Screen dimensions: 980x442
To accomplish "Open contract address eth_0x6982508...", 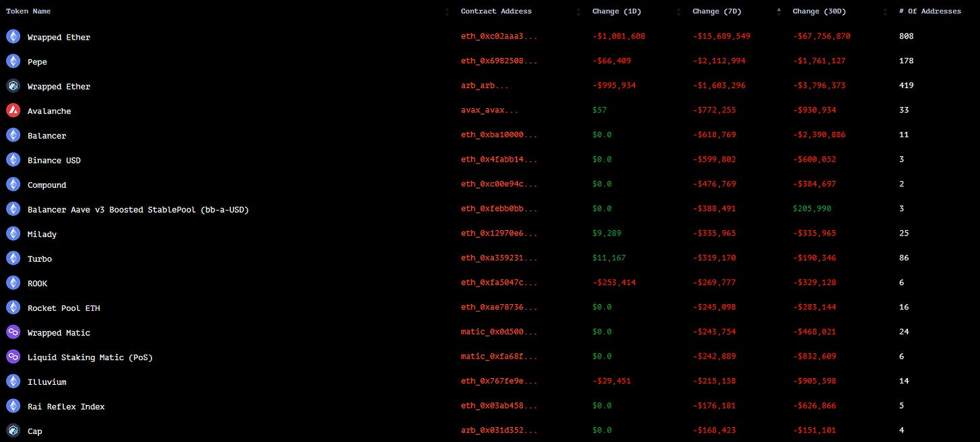I will (x=499, y=61).
